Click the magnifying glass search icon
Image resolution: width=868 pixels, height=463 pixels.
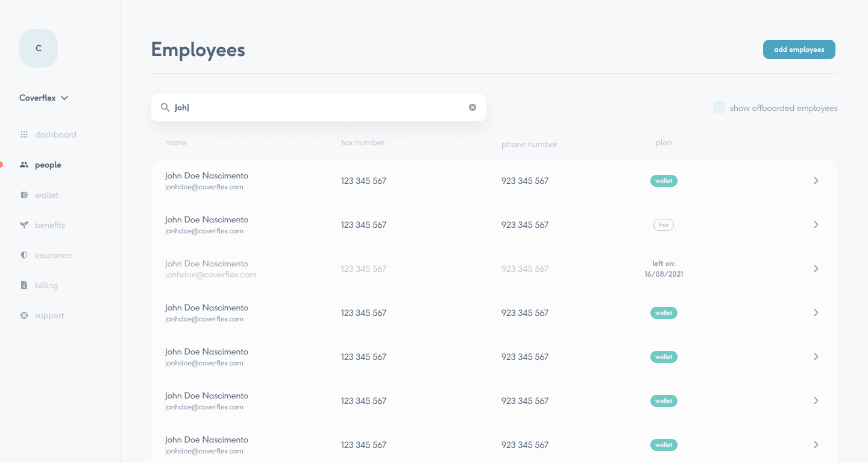coord(165,107)
